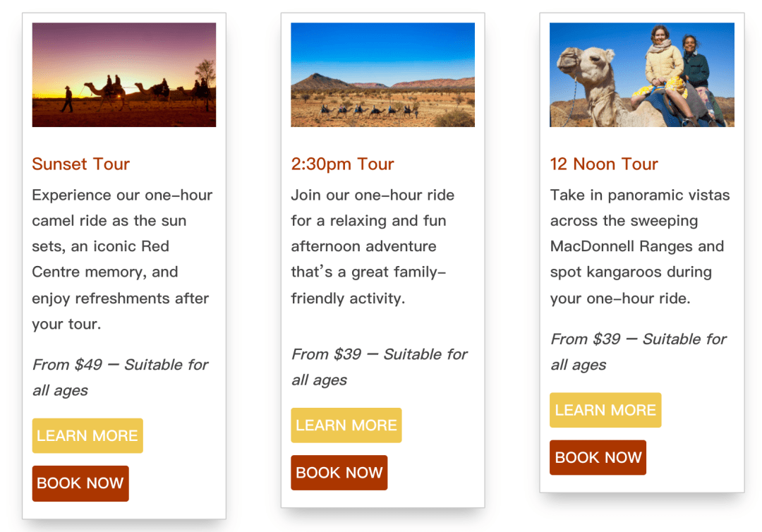This screenshot has width=762, height=532.
Task: Open the Sunset Tour title link
Action: point(80,164)
